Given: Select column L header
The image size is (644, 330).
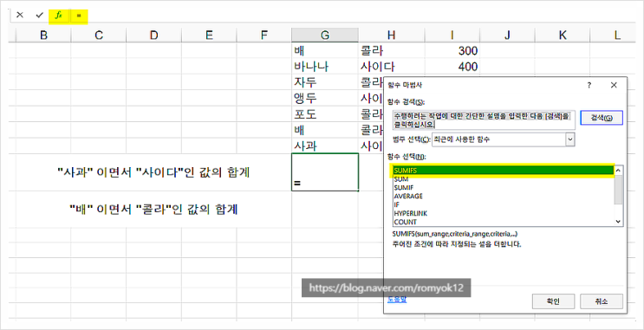Looking at the screenshot, I should [x=617, y=36].
